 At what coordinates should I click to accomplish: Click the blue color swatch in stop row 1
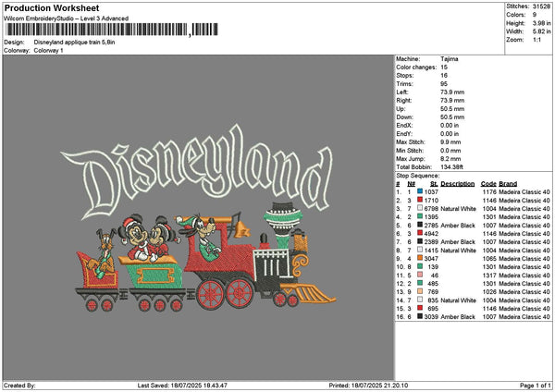420,191
